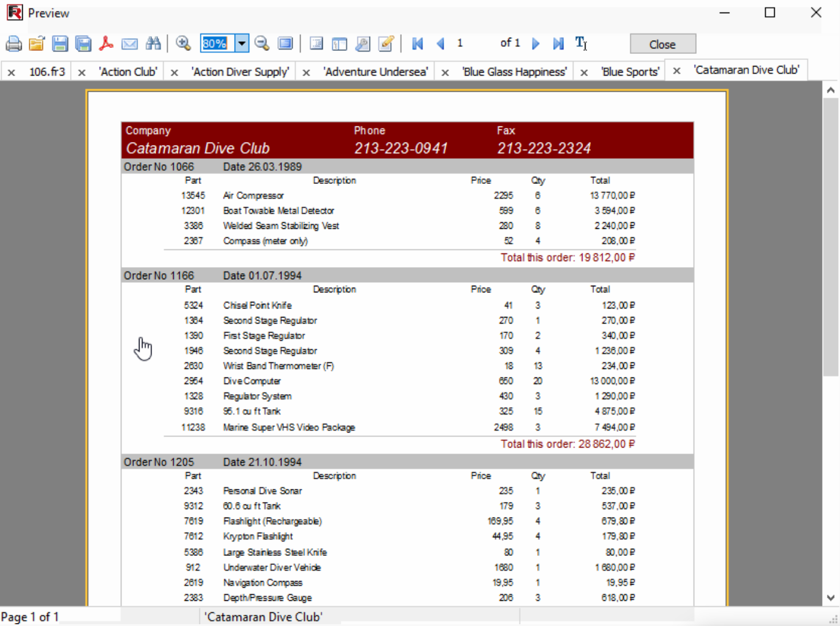Zoom in with the magnifier plus icon
Viewport: 840px width, 626px height.
pos(183,44)
